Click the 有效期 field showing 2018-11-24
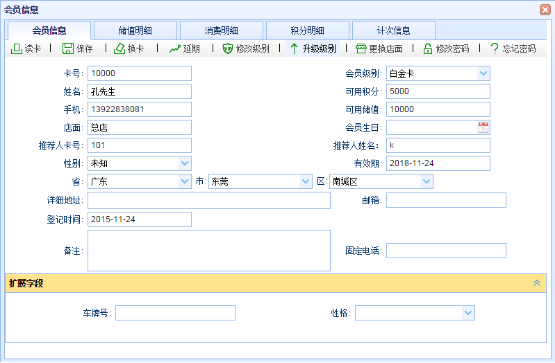The width and height of the screenshot is (555, 363). pyautogui.click(x=438, y=163)
